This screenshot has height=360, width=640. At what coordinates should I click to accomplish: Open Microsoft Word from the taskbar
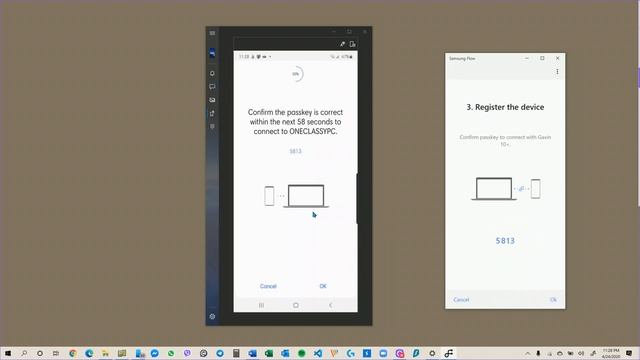[x=252, y=353]
